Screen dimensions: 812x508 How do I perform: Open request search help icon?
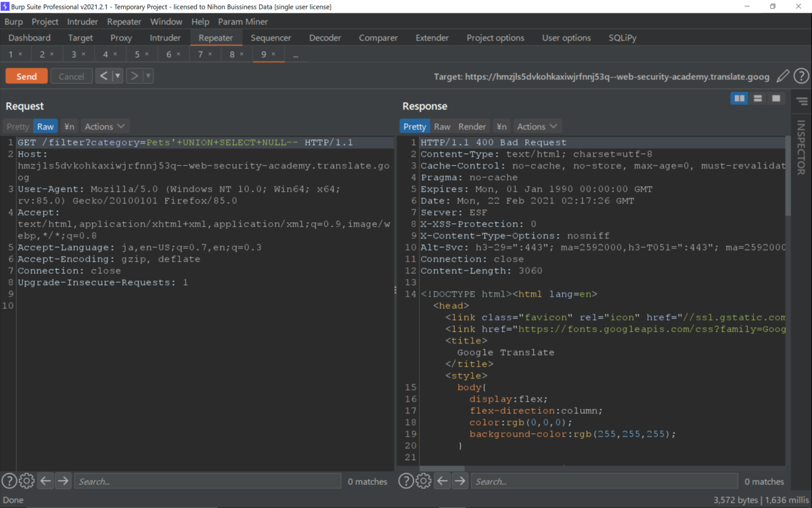pos(9,481)
